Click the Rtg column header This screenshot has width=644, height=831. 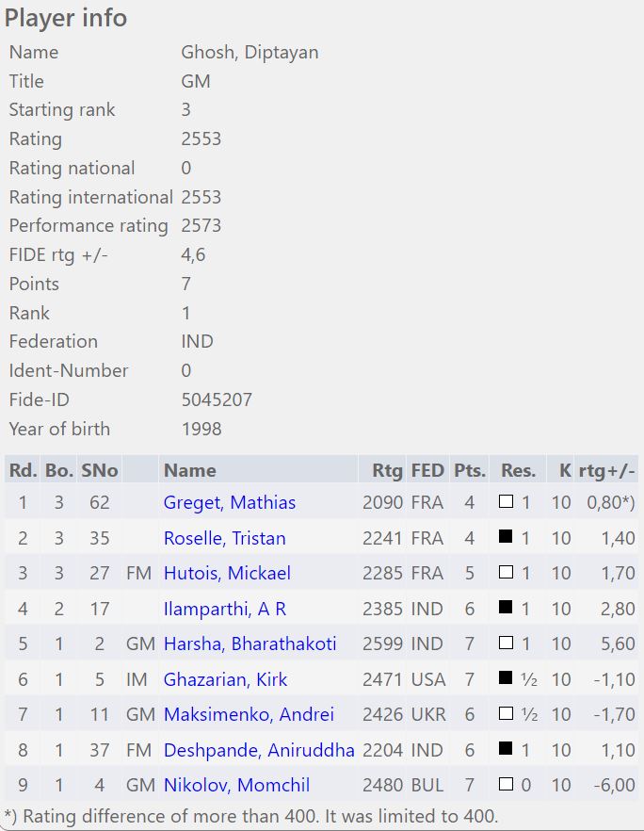point(387,470)
